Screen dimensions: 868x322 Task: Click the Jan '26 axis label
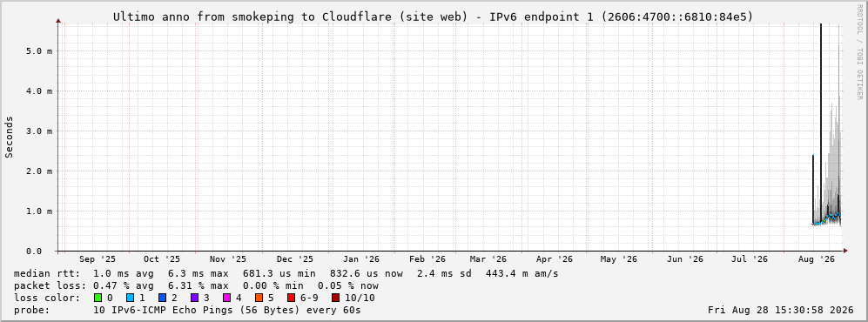(361, 259)
